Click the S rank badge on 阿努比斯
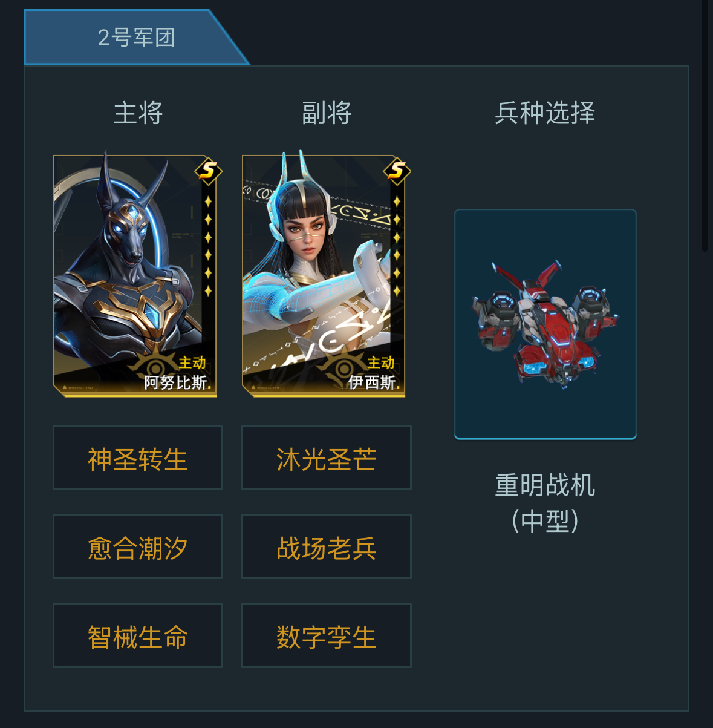The image size is (713, 728). pos(208,171)
